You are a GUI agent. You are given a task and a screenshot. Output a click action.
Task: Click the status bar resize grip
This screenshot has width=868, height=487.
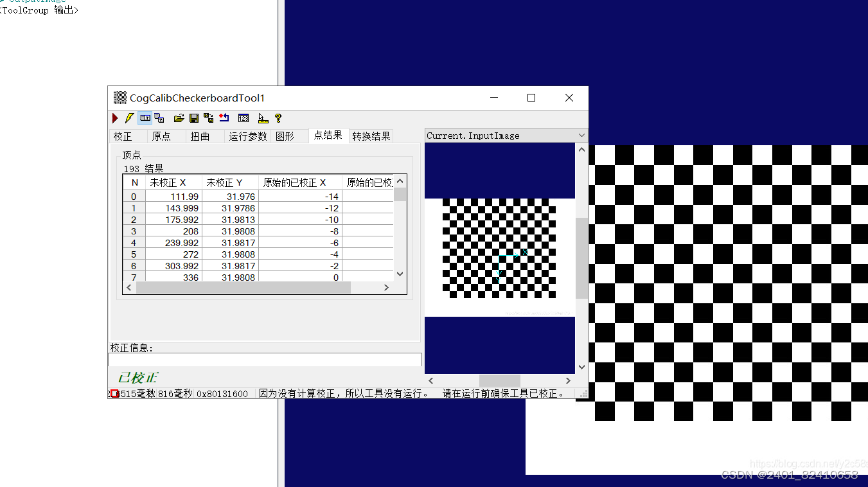click(583, 393)
